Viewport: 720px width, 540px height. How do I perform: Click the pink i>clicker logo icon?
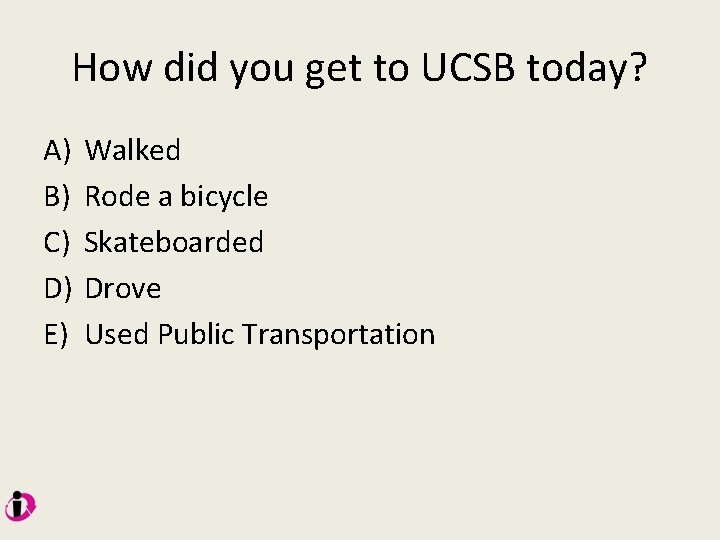(20, 506)
